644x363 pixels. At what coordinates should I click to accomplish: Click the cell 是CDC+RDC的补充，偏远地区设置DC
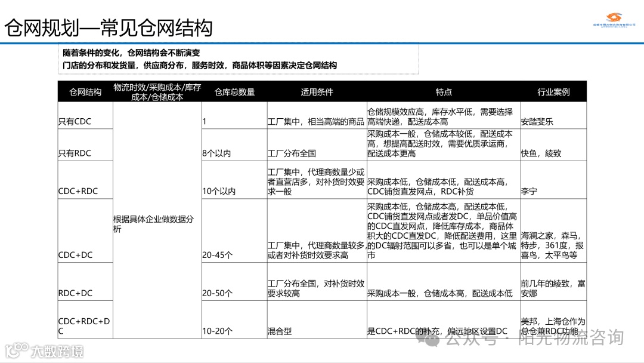(444, 319)
